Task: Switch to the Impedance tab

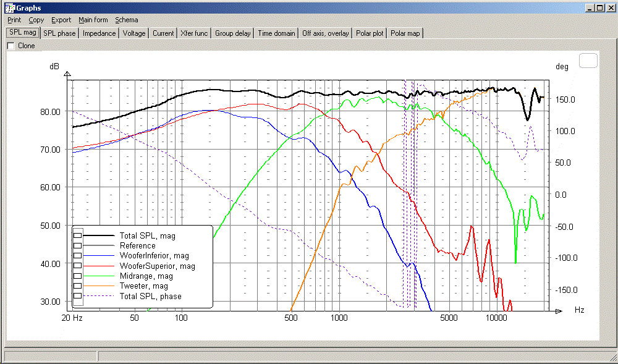Action: (x=99, y=33)
